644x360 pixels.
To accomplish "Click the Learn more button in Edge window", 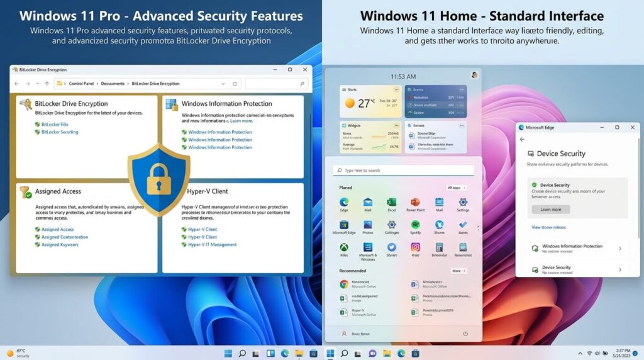I will click(550, 209).
